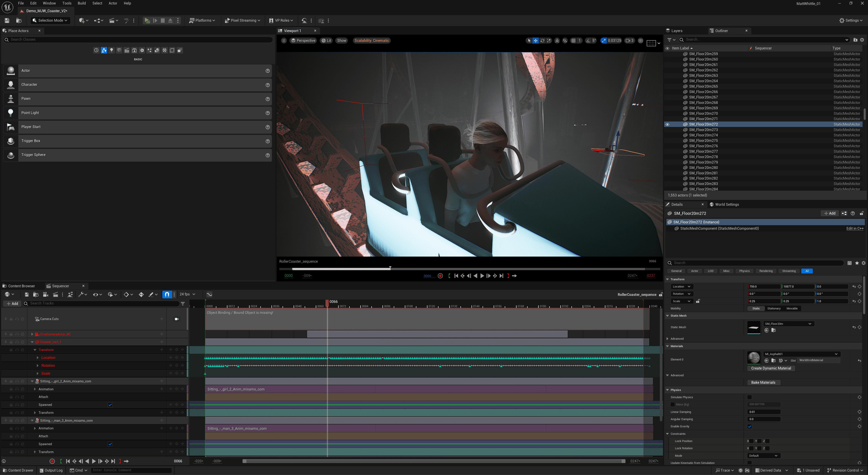Open the Sequencer curve editor icon
Screen dimensions: 868x475
(x=209, y=294)
